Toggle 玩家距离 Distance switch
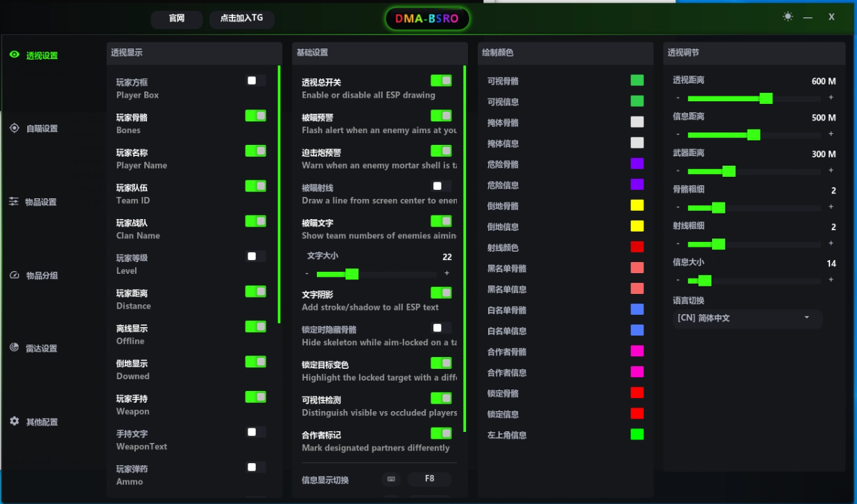The width and height of the screenshot is (857, 504). [256, 291]
